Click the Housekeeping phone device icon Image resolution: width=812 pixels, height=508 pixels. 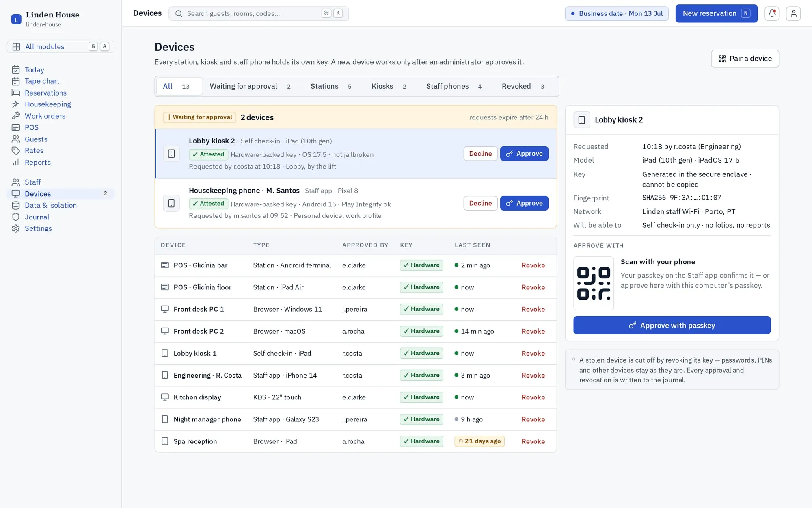pos(171,203)
